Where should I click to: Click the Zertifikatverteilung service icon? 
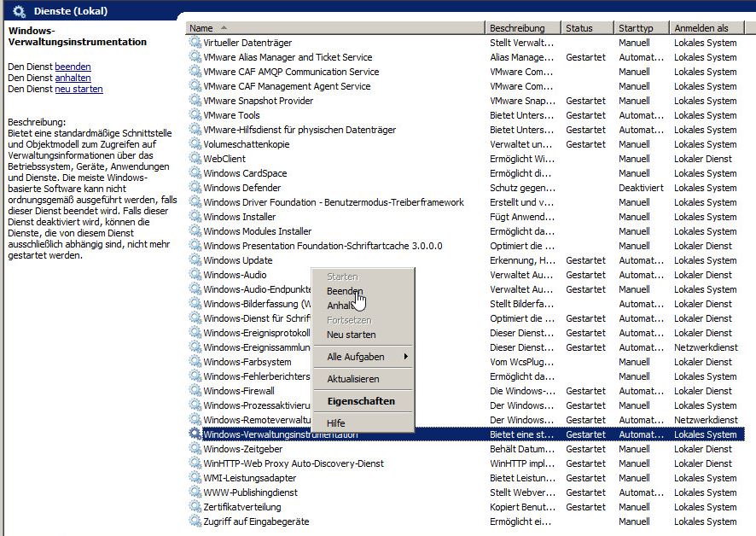195,507
